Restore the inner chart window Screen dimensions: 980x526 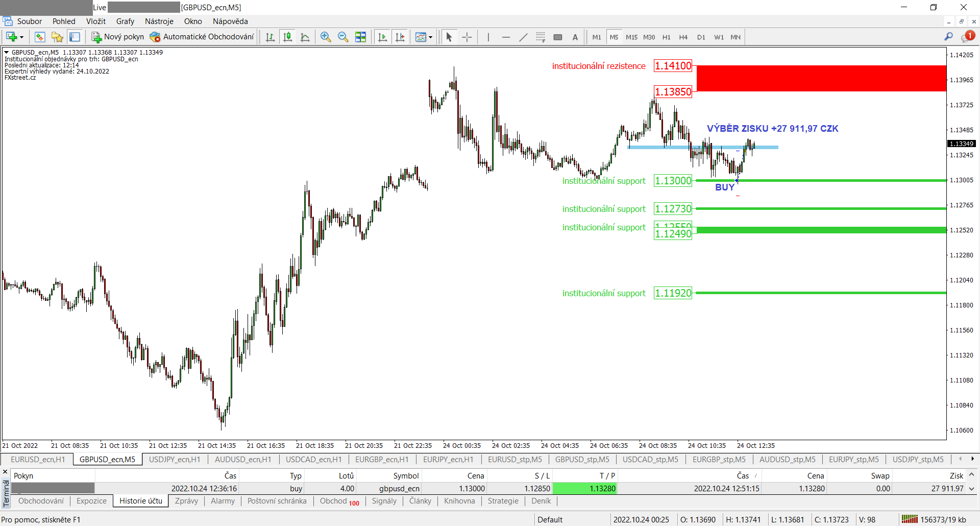click(961, 21)
